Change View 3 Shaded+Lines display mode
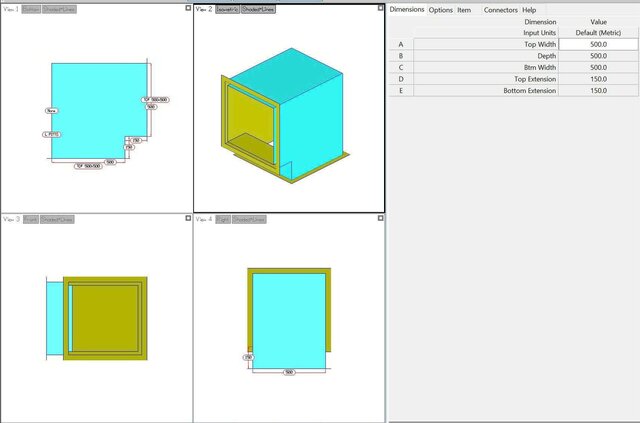This screenshot has width=640, height=423. (58, 219)
